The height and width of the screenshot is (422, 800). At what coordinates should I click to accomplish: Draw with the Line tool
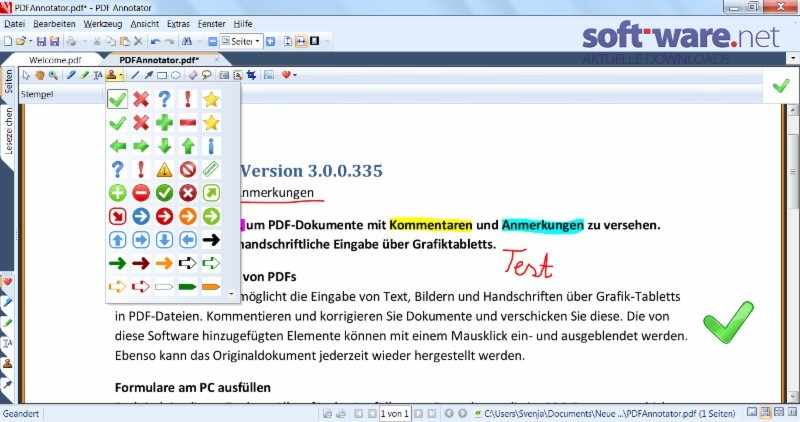tap(135, 76)
